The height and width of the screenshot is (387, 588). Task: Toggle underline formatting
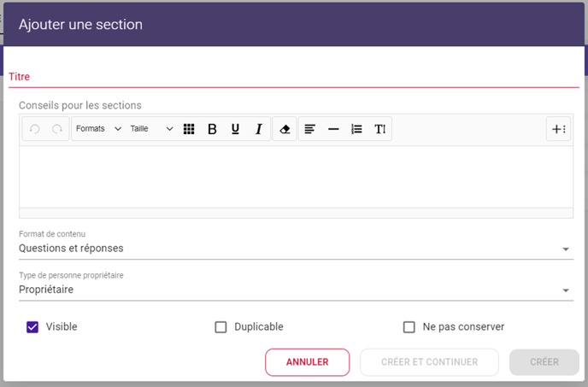(236, 129)
